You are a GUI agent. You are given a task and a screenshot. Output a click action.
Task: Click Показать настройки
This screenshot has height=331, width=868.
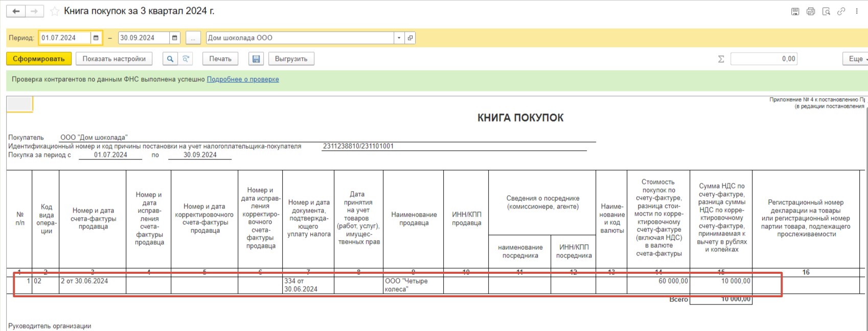[114, 59]
